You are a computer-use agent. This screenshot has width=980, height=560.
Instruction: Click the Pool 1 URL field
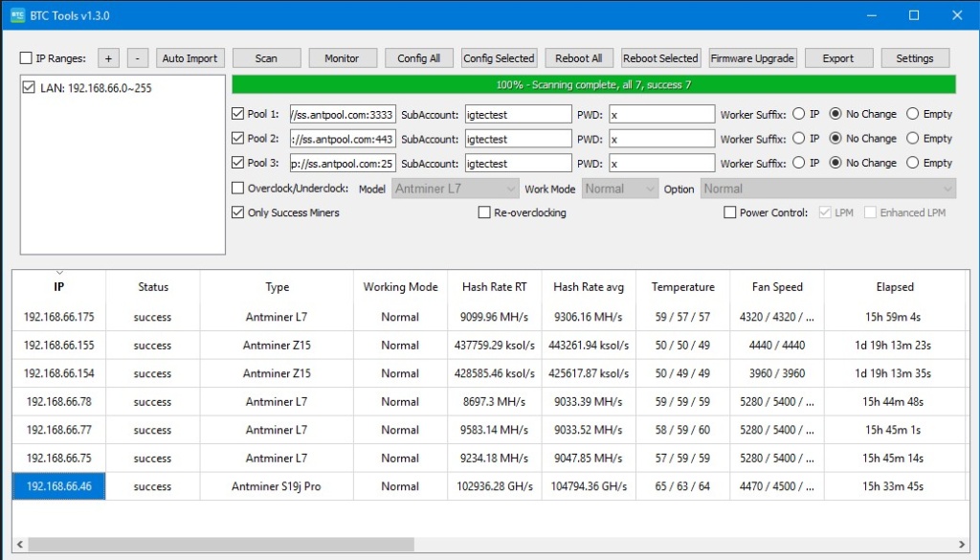click(343, 114)
